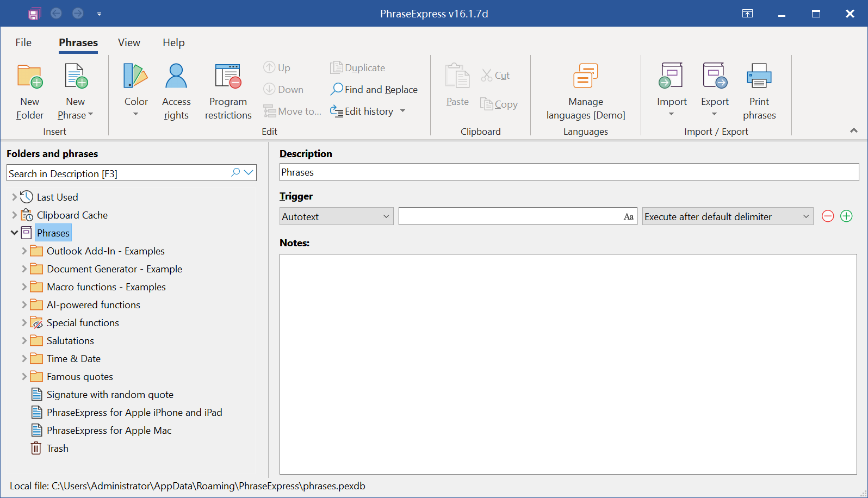
Task: Click the Import icon
Action: point(671,76)
